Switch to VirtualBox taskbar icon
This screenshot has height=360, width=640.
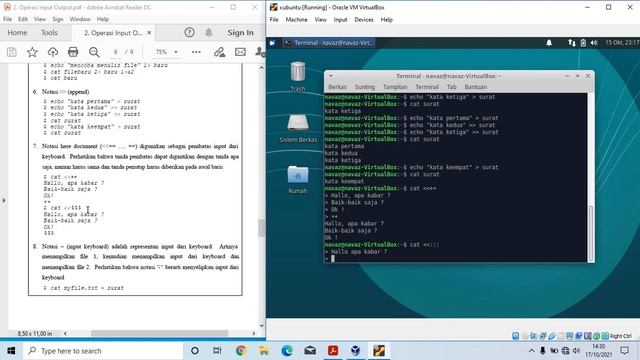[356, 351]
